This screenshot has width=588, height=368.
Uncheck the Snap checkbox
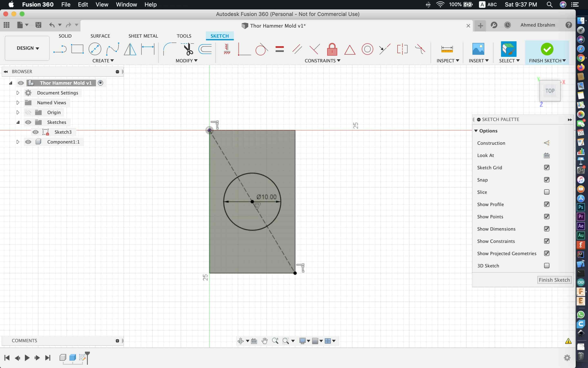547,180
